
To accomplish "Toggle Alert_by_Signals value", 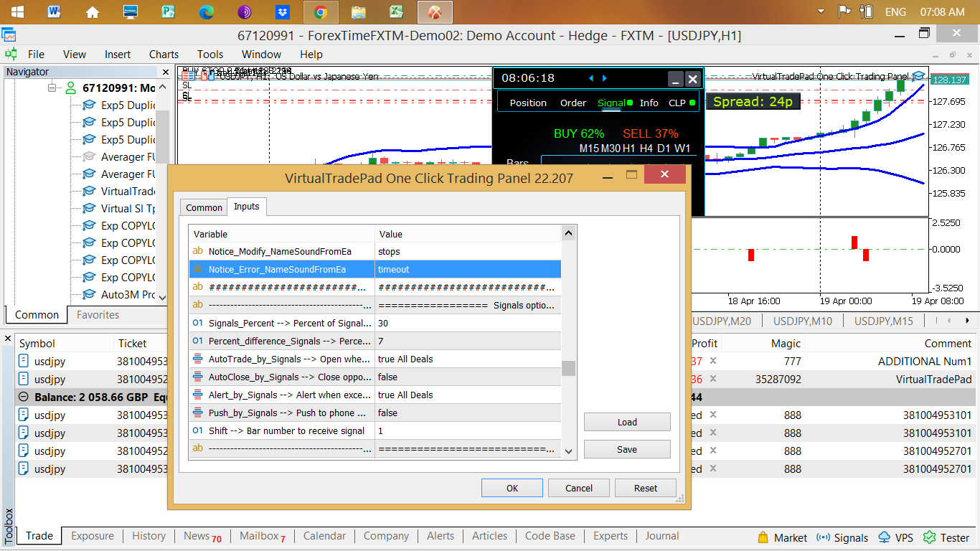I will tap(468, 395).
